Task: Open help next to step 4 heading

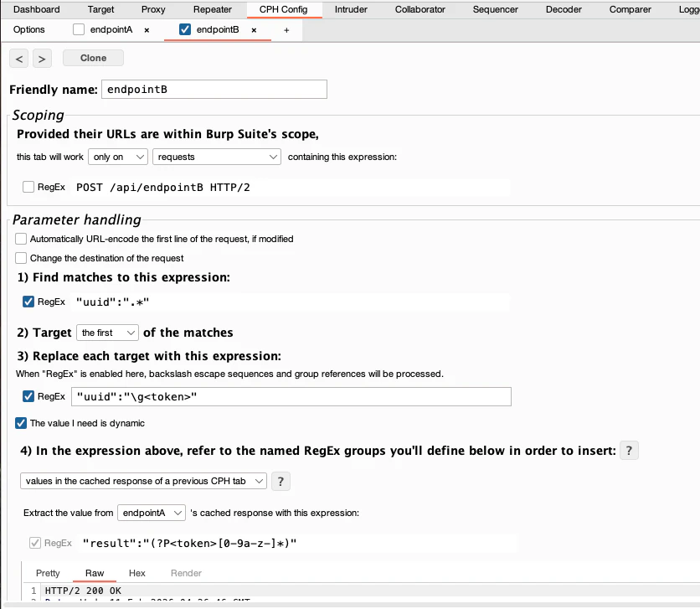Action: [629, 451]
